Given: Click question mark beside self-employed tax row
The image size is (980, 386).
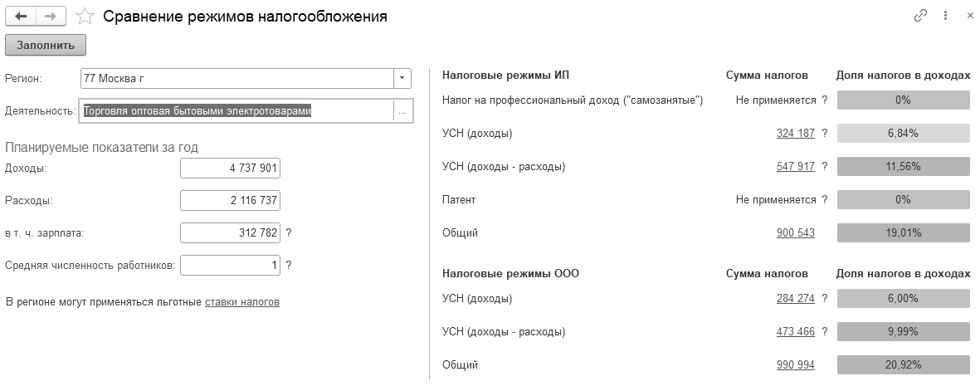Looking at the screenshot, I should pyautogui.click(x=824, y=100).
